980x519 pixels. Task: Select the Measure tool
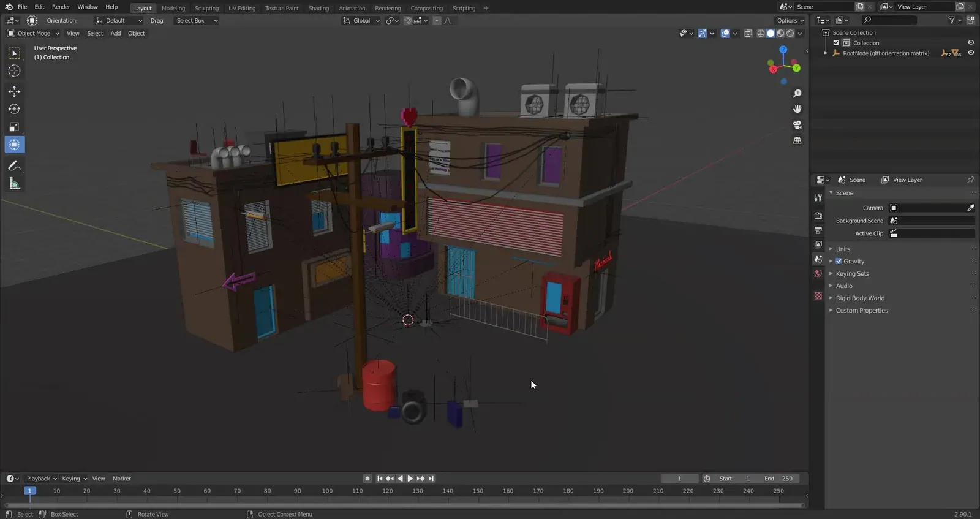(x=14, y=183)
